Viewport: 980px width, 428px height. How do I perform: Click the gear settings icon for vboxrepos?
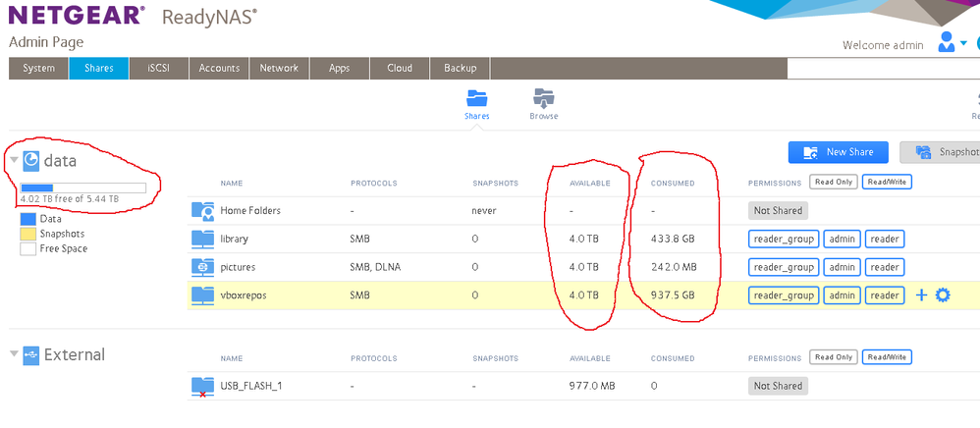943,294
